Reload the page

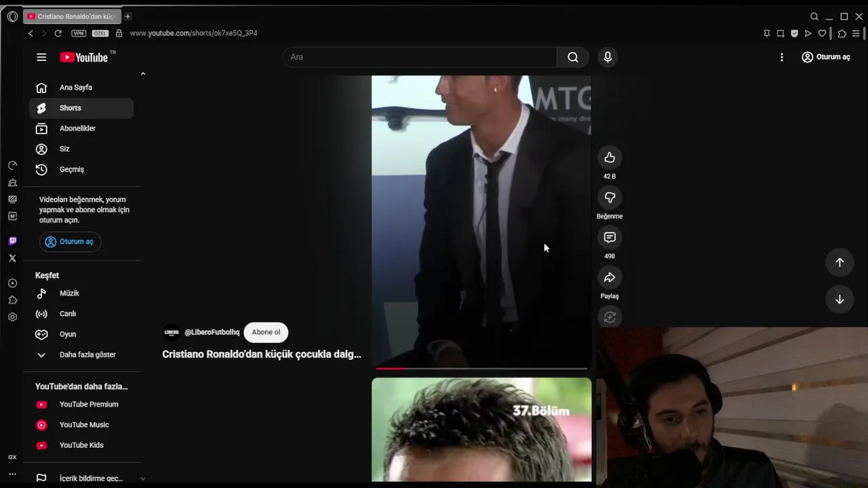pyautogui.click(x=58, y=33)
